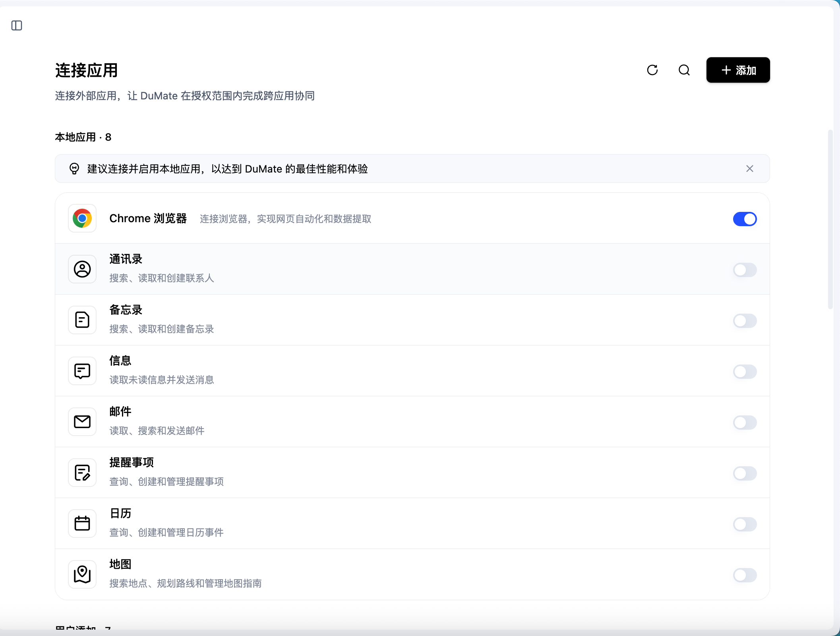Viewport: 840px width, 636px height.
Task: Click the 信息 message bubble icon
Action: click(82, 371)
